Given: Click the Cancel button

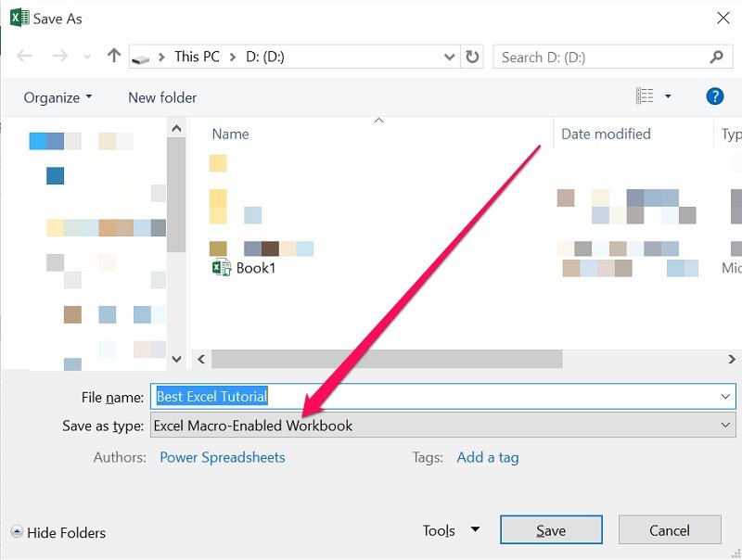Looking at the screenshot, I should [x=670, y=530].
